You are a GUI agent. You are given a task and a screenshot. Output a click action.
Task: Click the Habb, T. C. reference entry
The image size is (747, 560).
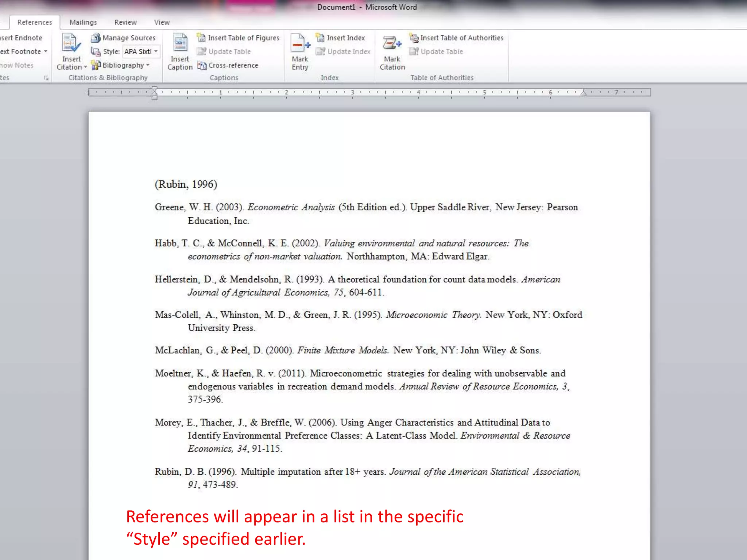tap(342, 250)
